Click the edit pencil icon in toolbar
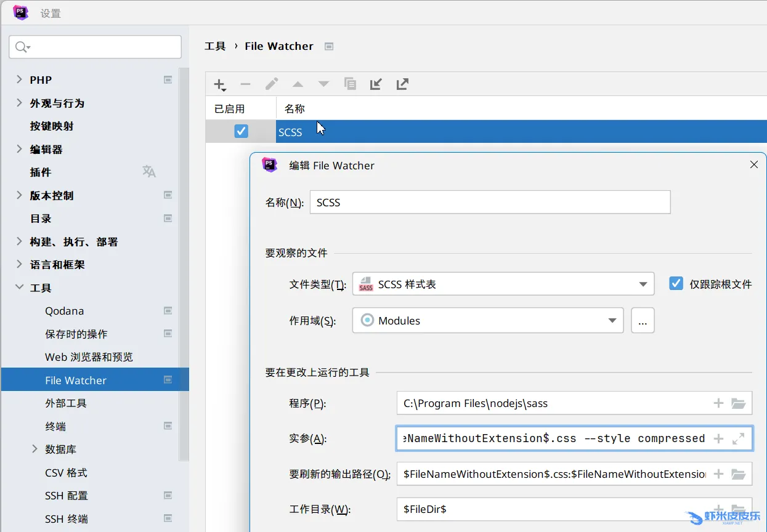Screen dimensions: 767x532 point(272,84)
